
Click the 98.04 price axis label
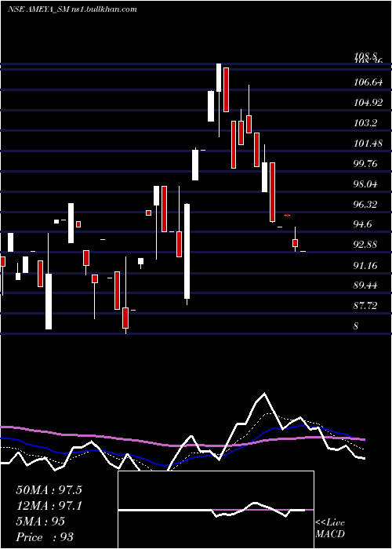click(x=365, y=184)
